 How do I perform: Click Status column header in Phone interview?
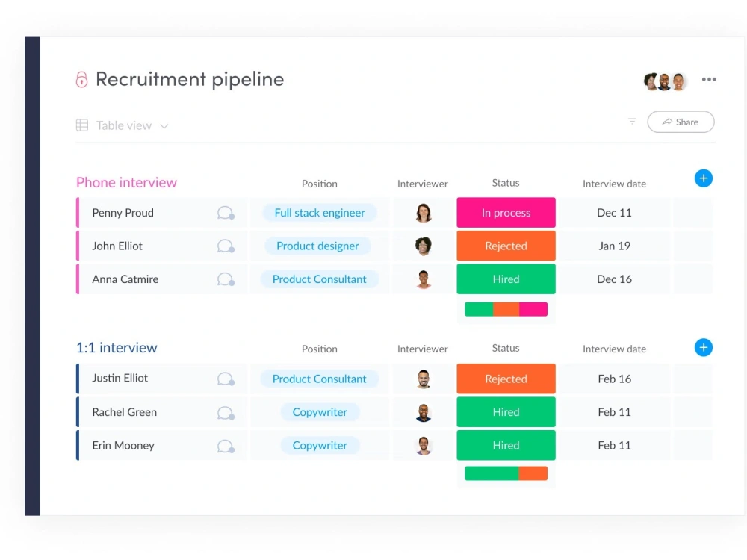pos(506,183)
